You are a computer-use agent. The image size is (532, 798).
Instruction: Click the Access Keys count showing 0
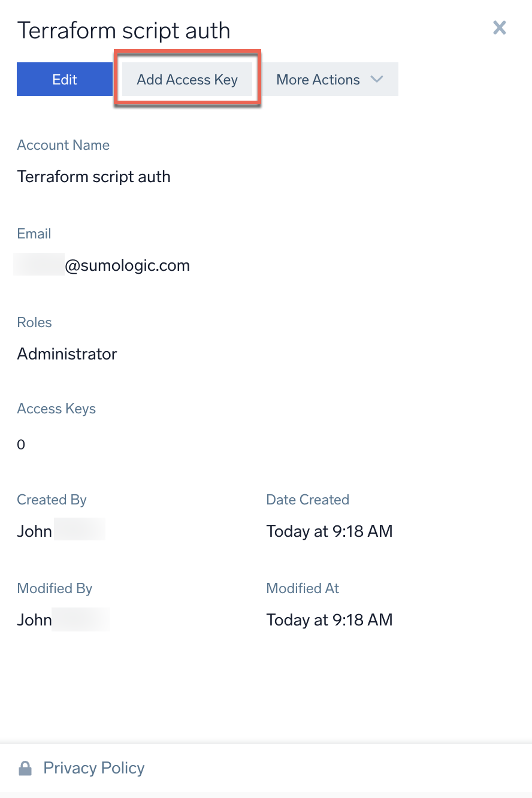20,444
